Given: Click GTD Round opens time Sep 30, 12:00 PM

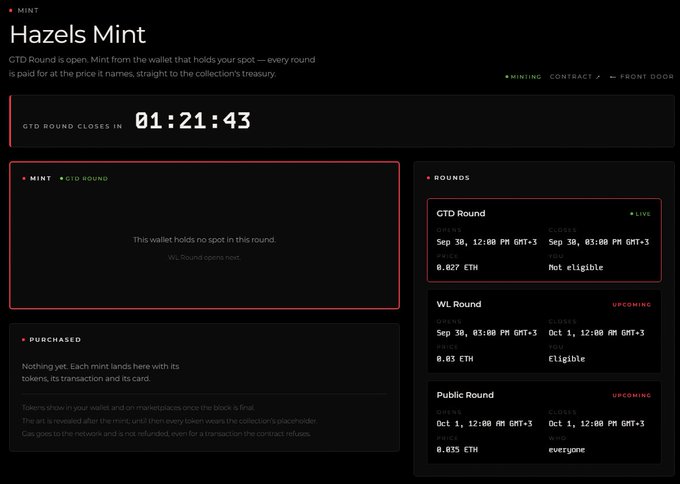Looking at the screenshot, I should click(x=487, y=242).
